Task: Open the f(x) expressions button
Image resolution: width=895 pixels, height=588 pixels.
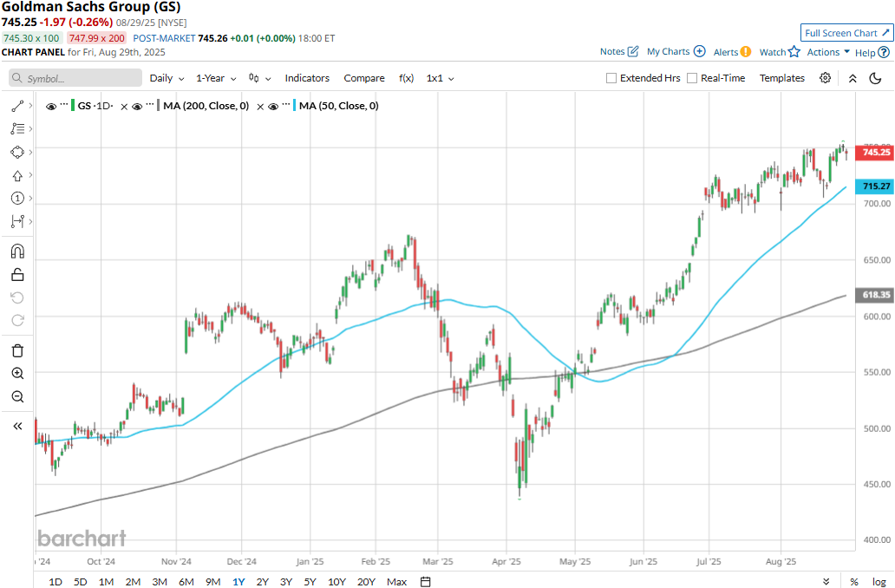Action: 406,78
